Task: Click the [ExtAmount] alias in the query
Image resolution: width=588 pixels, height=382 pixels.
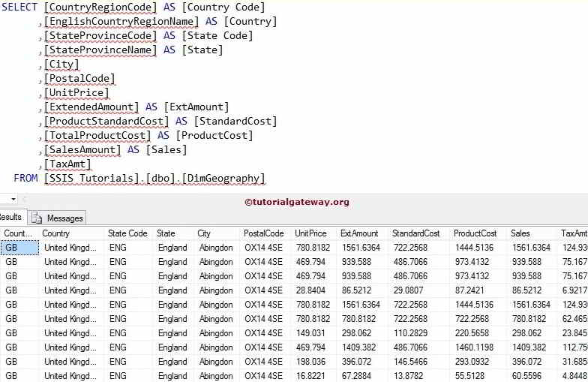Action: tap(196, 107)
